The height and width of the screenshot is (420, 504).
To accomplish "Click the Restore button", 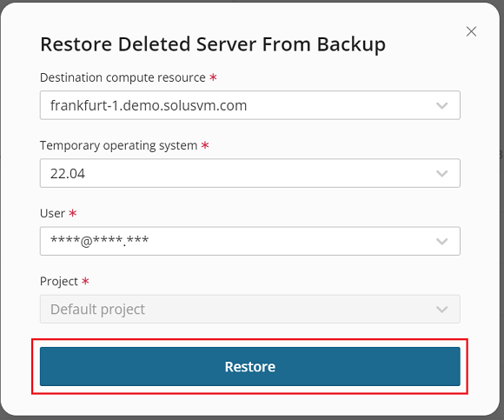I will [x=250, y=366].
